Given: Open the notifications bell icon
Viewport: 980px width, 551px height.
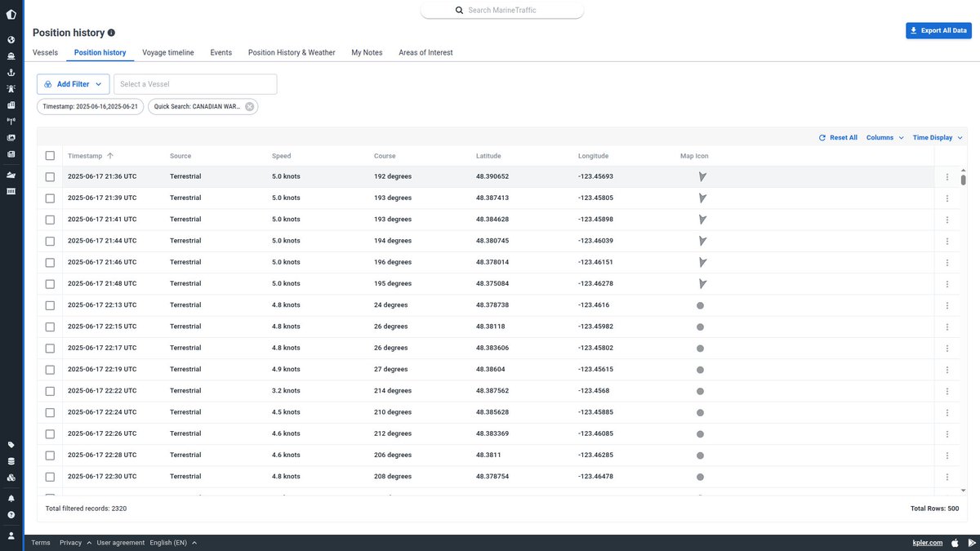Looking at the screenshot, I should [x=11, y=498].
